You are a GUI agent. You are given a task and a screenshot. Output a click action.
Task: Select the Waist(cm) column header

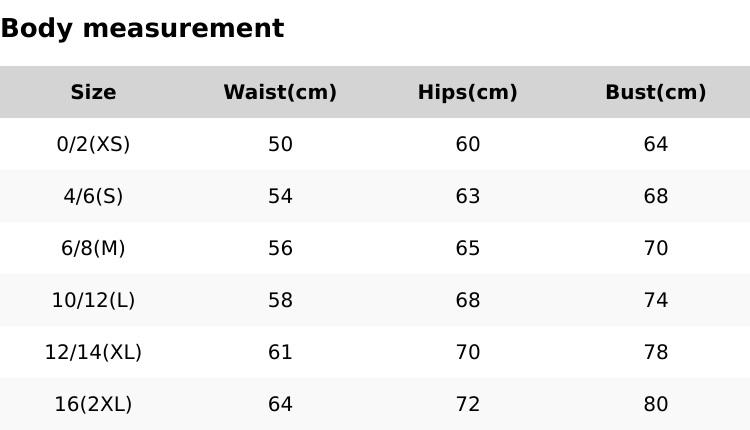tap(280, 93)
